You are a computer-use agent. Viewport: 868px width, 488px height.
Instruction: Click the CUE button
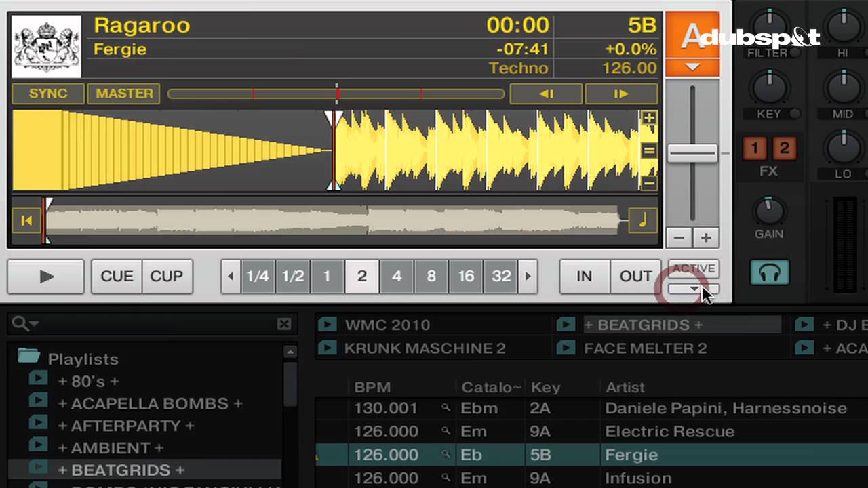click(117, 276)
